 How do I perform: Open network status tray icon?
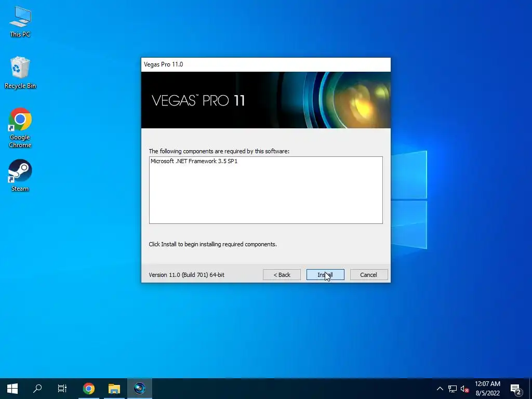tap(453, 389)
